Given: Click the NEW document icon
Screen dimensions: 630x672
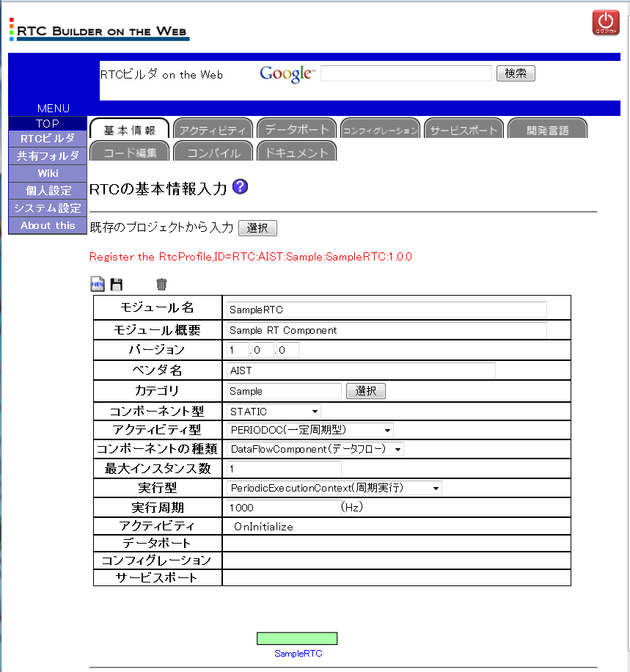Looking at the screenshot, I should (x=98, y=284).
